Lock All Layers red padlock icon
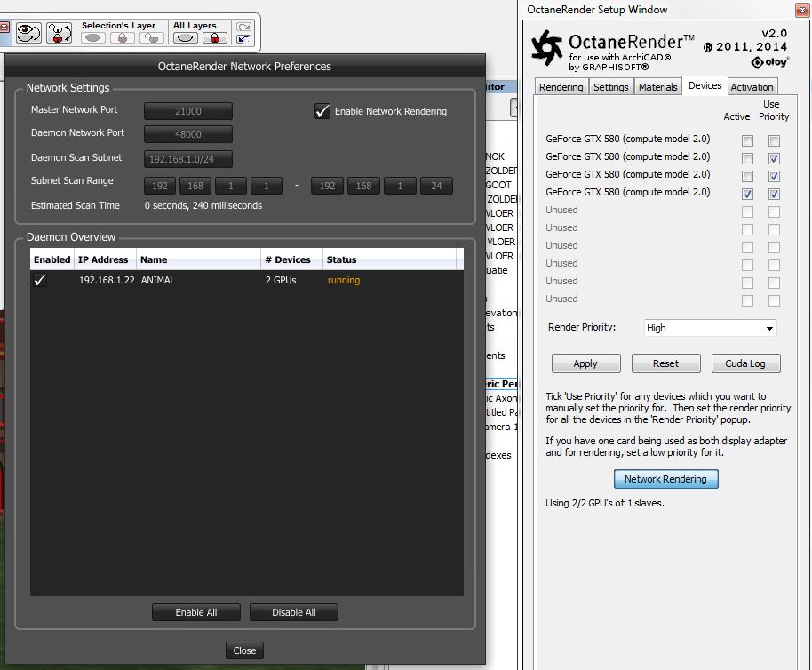 (x=214, y=38)
